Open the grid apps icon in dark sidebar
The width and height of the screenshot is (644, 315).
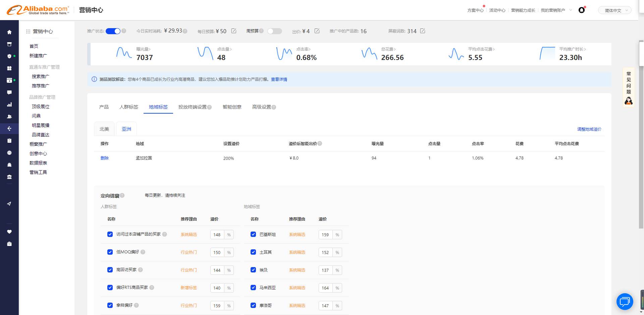click(9, 68)
